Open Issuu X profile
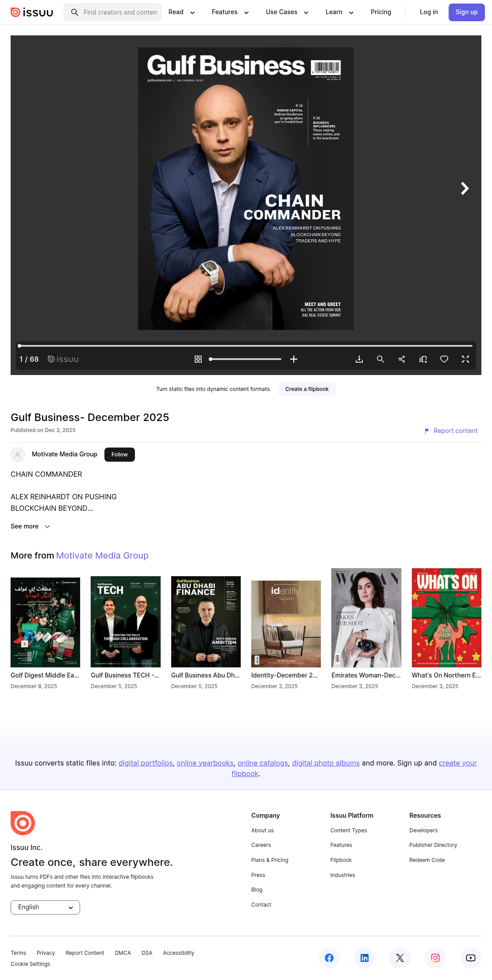Image resolution: width=492 pixels, height=980 pixels. [x=400, y=958]
